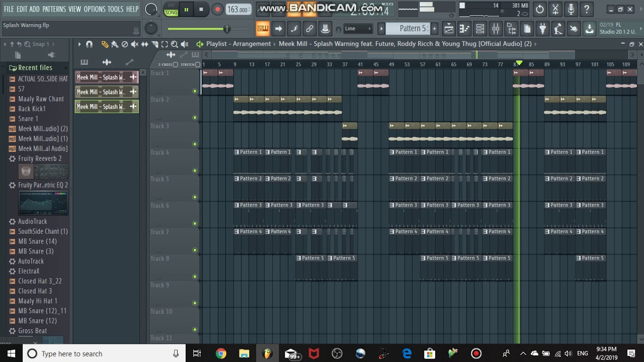Open the browser search magnifier icon
This screenshot has width=644, height=362.
pos(27,44)
